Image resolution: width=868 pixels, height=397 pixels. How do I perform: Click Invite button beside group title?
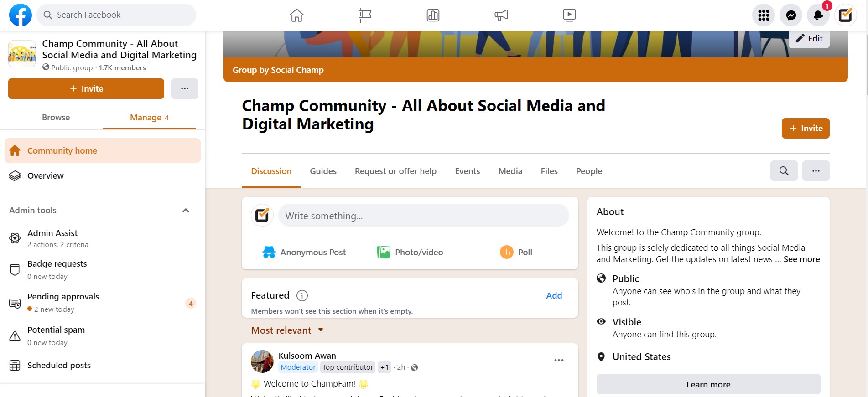point(806,128)
